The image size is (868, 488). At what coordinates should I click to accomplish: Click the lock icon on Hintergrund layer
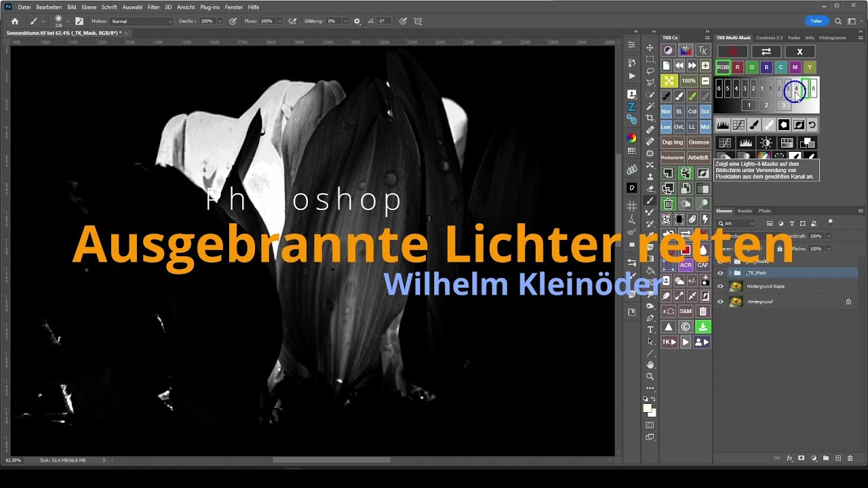(848, 302)
